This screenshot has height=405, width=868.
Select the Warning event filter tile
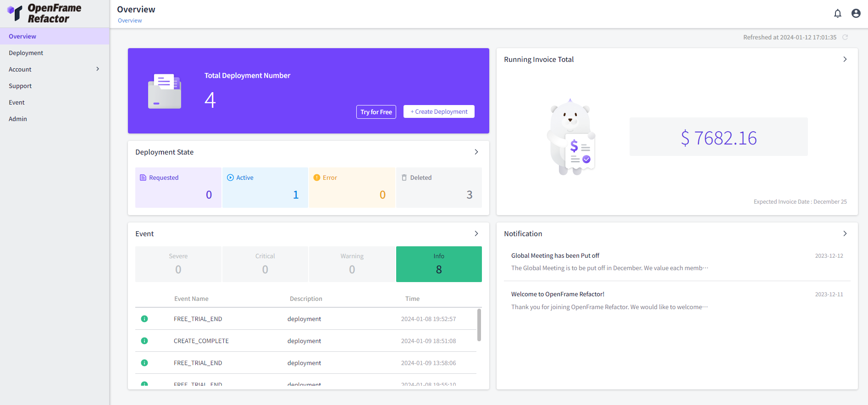[352, 264]
